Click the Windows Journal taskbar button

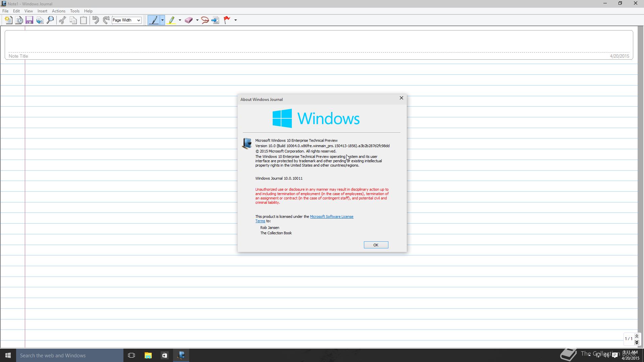(181, 355)
